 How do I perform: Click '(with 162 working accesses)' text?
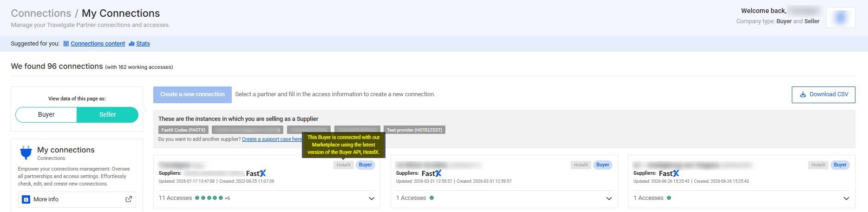(x=139, y=67)
